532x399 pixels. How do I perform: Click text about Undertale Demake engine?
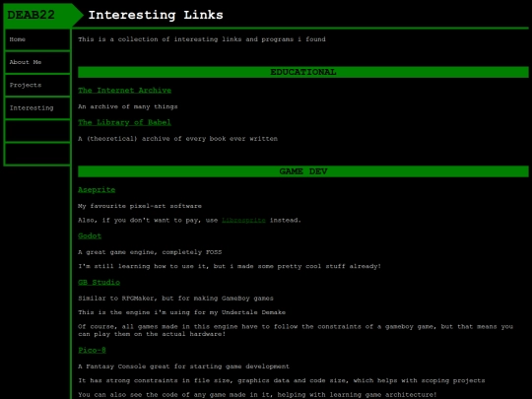pos(182,312)
